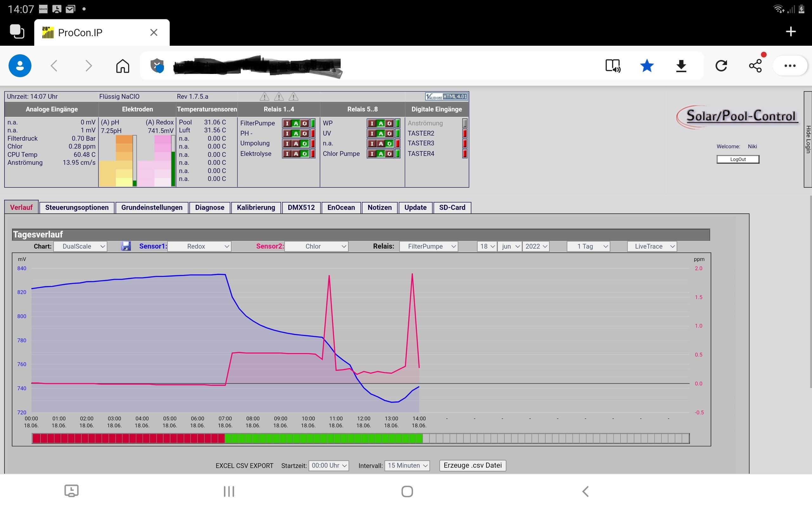Viewport: 812px width, 508px height.
Task: Open Android recent apps button
Action: coord(229,491)
